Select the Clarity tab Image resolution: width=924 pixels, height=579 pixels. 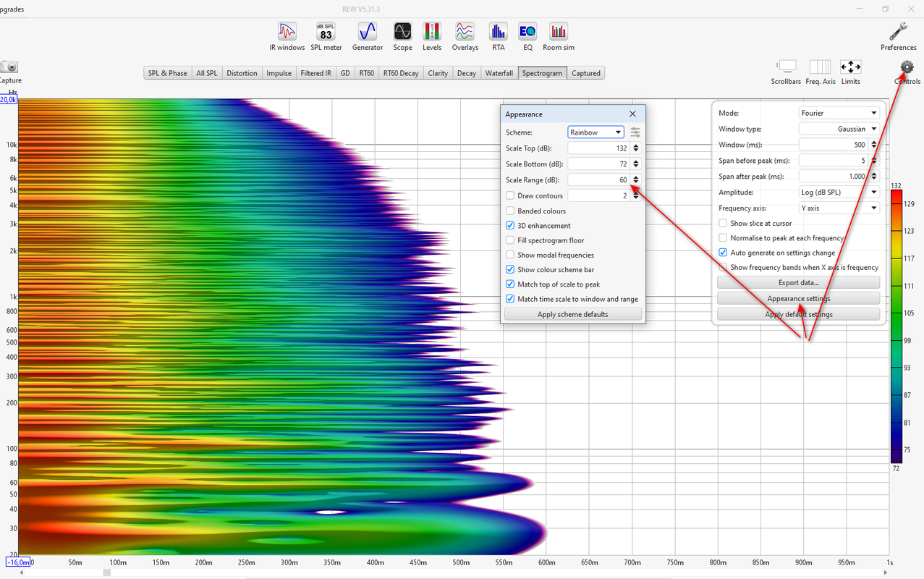[438, 73]
